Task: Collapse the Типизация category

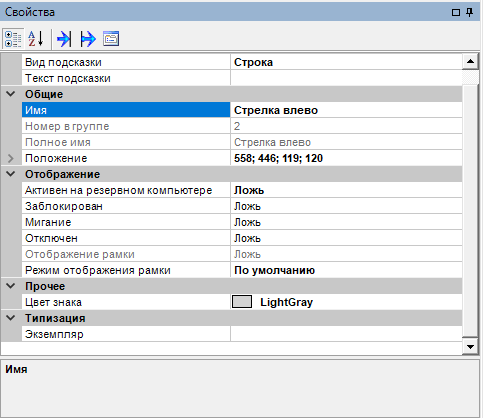Action: click(11, 318)
